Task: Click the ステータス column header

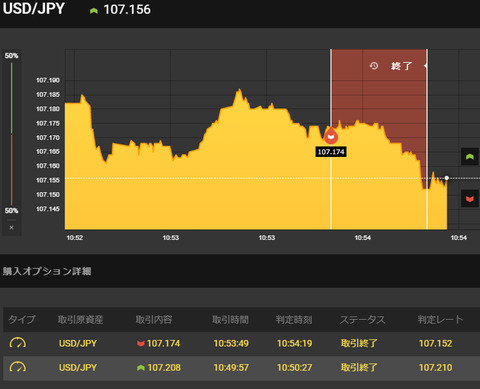Action: click(362, 320)
